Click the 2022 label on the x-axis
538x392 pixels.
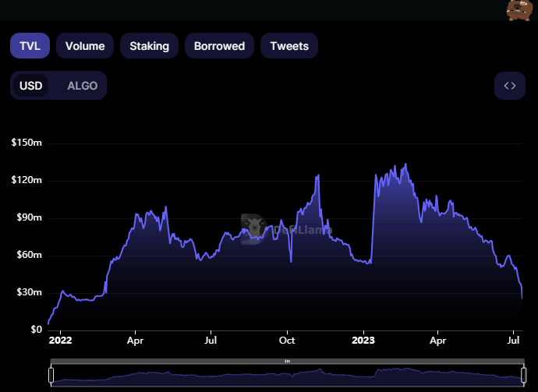(x=60, y=341)
